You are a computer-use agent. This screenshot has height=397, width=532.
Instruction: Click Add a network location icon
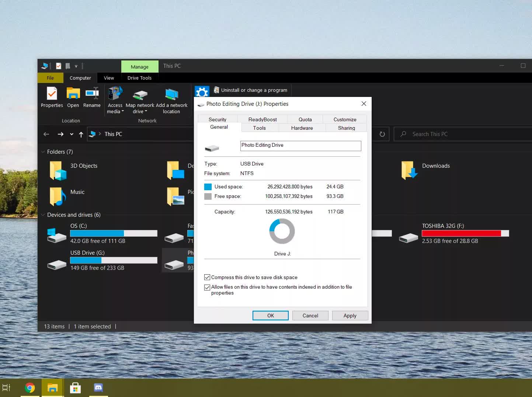pos(171,95)
